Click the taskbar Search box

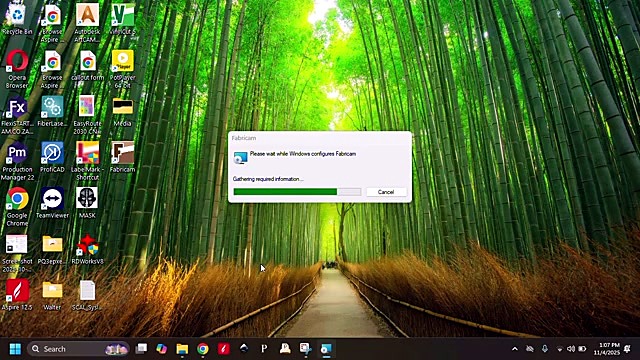click(78, 349)
